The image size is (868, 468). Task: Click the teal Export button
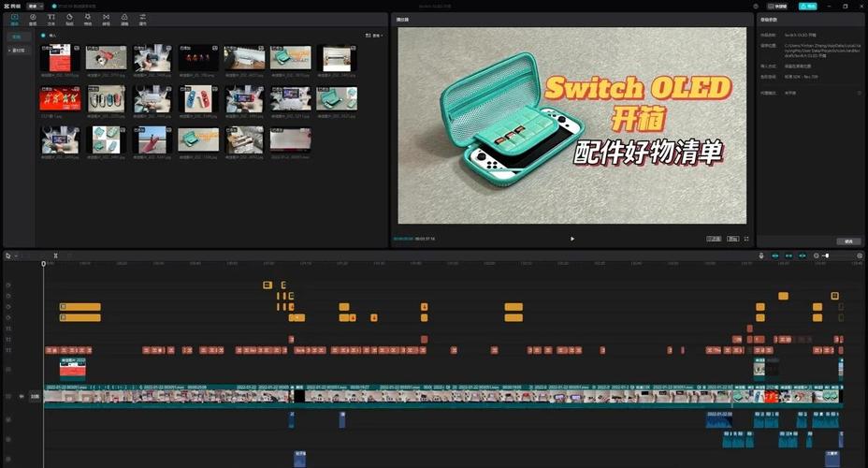pyautogui.click(x=806, y=6)
